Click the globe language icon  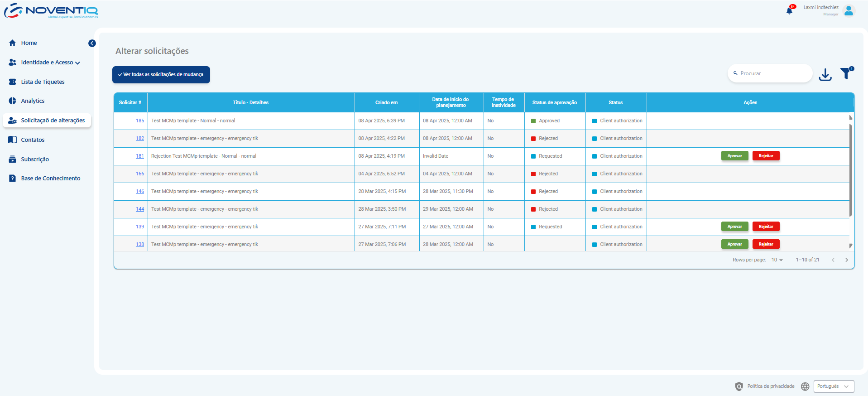tap(805, 386)
